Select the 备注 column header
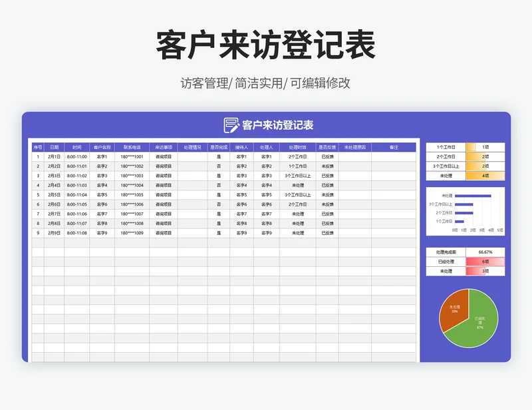532x410 pixels. pyautogui.click(x=394, y=147)
